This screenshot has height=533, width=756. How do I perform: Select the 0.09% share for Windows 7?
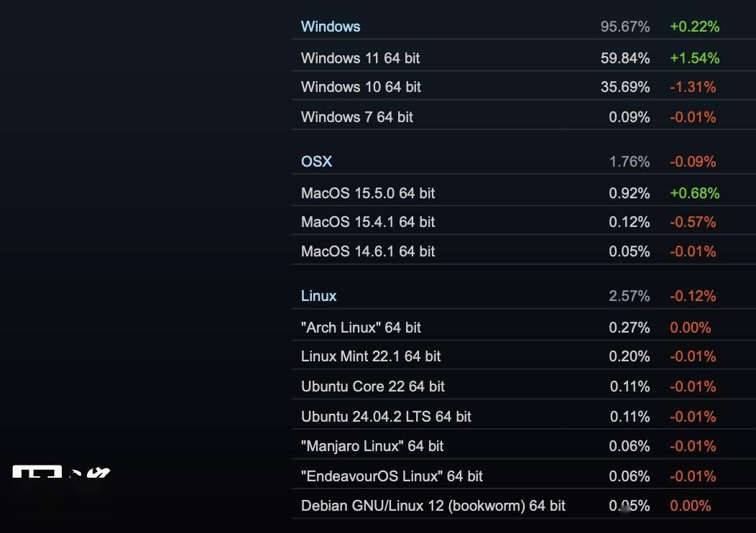tap(630, 117)
